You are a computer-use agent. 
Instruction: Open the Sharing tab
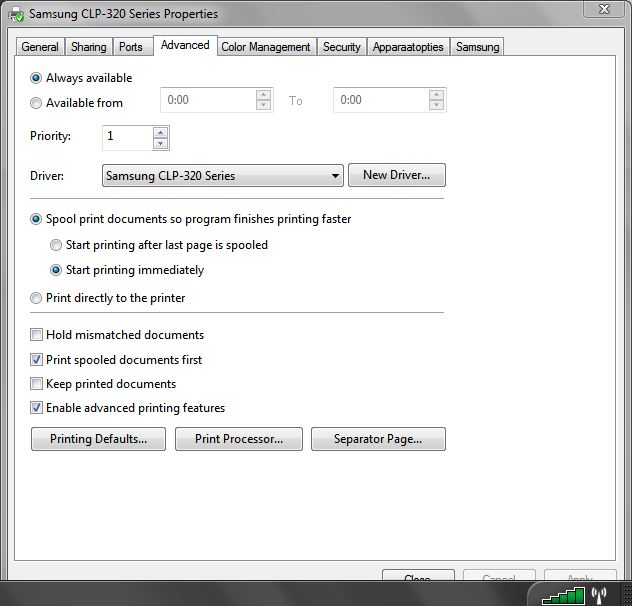[x=89, y=47]
